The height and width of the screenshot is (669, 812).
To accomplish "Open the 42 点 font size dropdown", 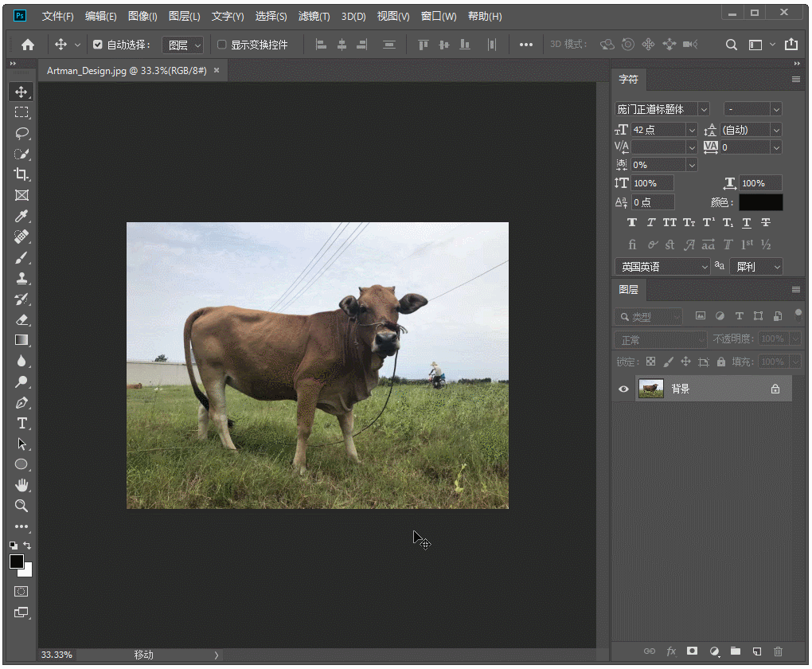I will (x=691, y=130).
